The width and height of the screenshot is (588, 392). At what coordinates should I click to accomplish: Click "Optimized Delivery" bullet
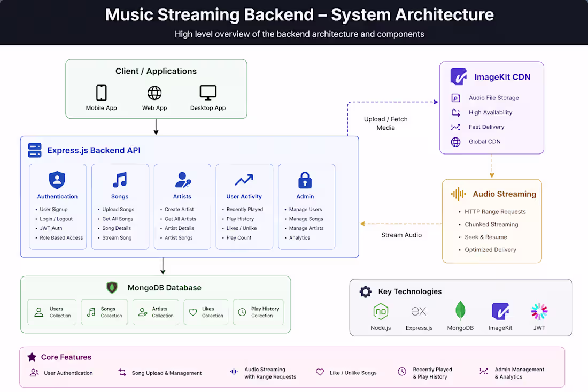[x=491, y=250]
